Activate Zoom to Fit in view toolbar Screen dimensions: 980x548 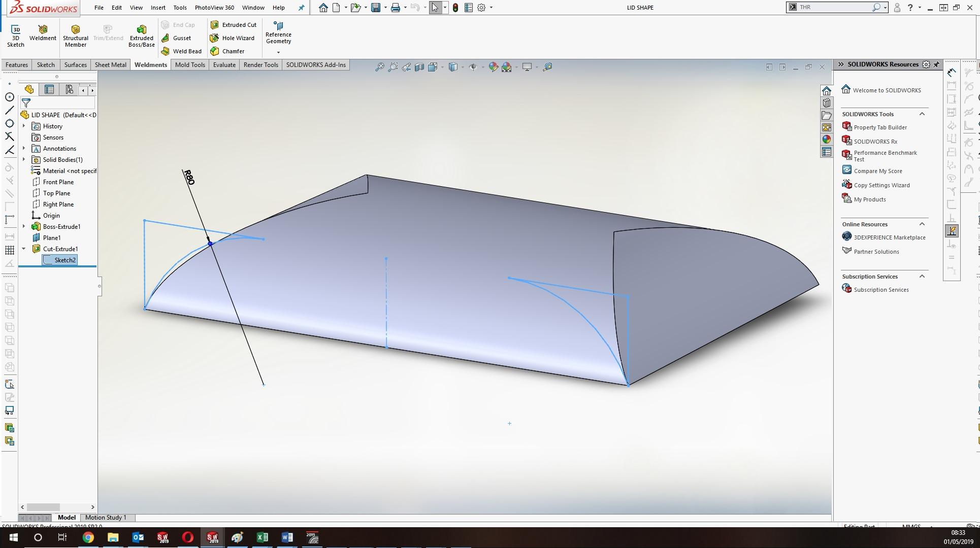[379, 66]
